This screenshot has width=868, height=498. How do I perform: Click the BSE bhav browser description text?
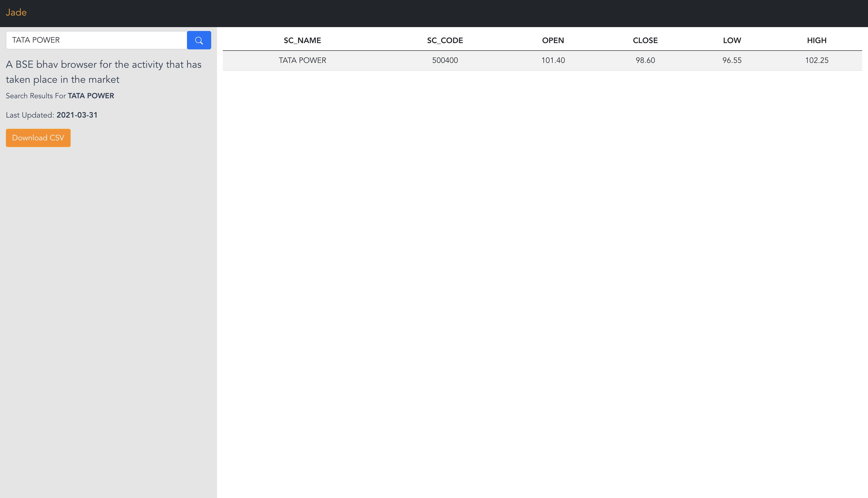pos(103,72)
